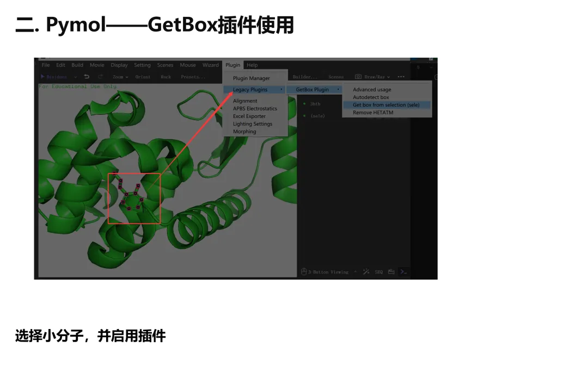The height and width of the screenshot is (366, 588).
Task: Open the Setting menu
Action: (x=142, y=65)
